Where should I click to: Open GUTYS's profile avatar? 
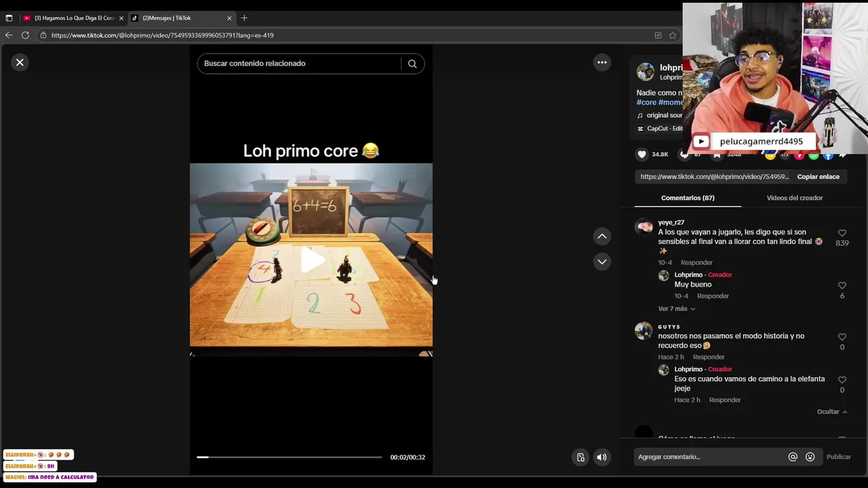[x=644, y=331]
